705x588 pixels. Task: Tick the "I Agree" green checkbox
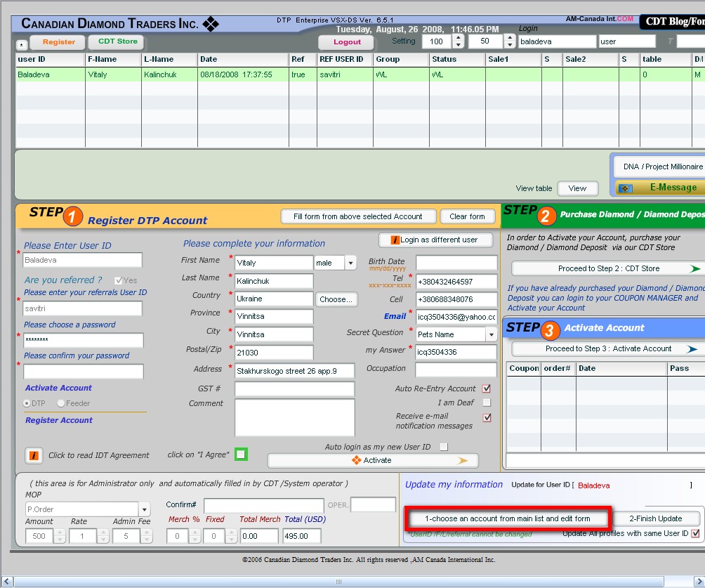pyautogui.click(x=241, y=455)
